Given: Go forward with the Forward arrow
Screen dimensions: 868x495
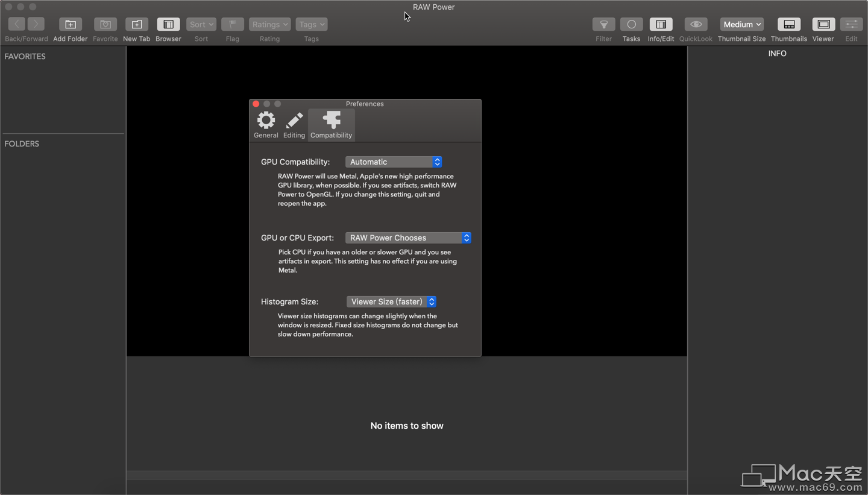Looking at the screenshot, I should click(x=36, y=24).
